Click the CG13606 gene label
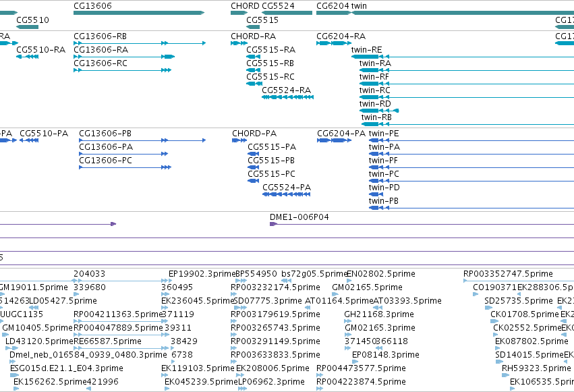This screenshot has width=574, height=392. point(92,6)
